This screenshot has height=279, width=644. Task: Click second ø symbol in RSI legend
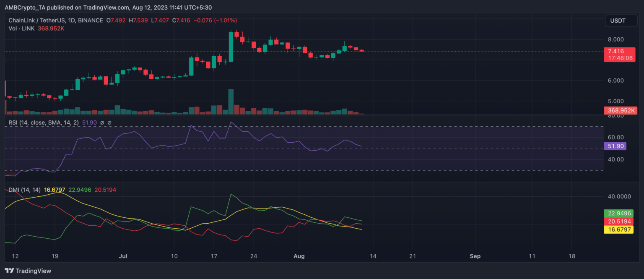pos(109,123)
